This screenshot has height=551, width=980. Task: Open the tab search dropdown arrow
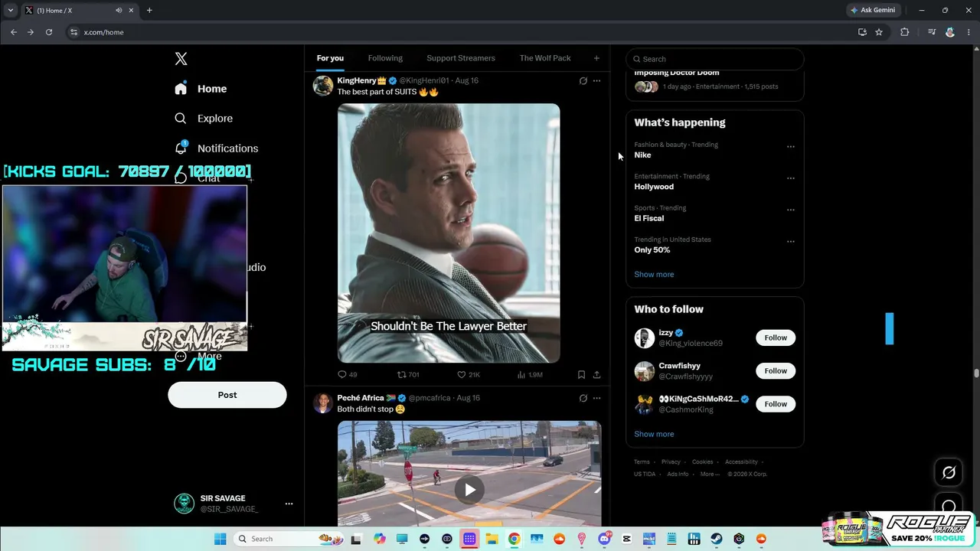pyautogui.click(x=10, y=11)
